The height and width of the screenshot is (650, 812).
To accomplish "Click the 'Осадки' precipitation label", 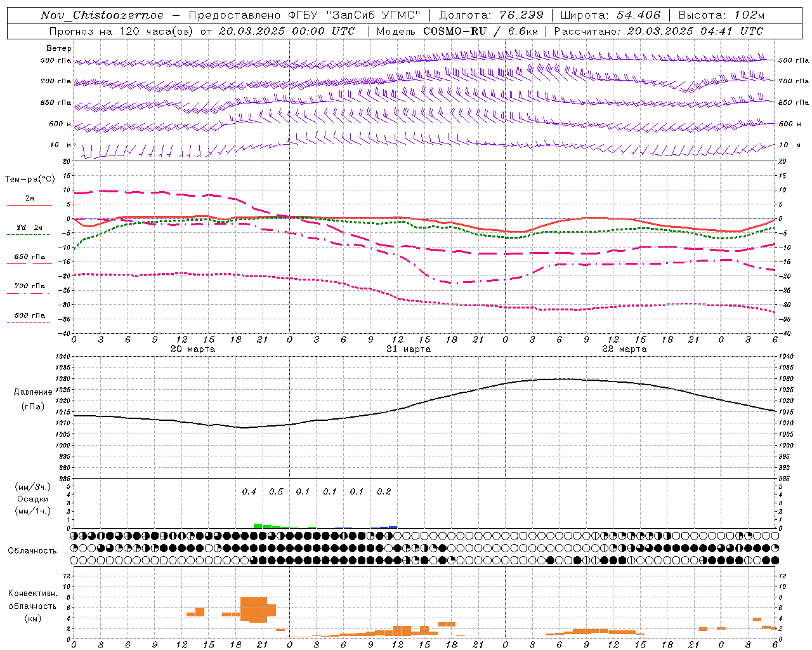I will point(33,499).
